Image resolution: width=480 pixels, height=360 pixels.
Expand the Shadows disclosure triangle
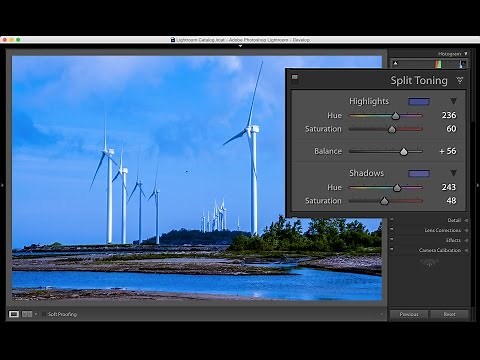coord(453,173)
